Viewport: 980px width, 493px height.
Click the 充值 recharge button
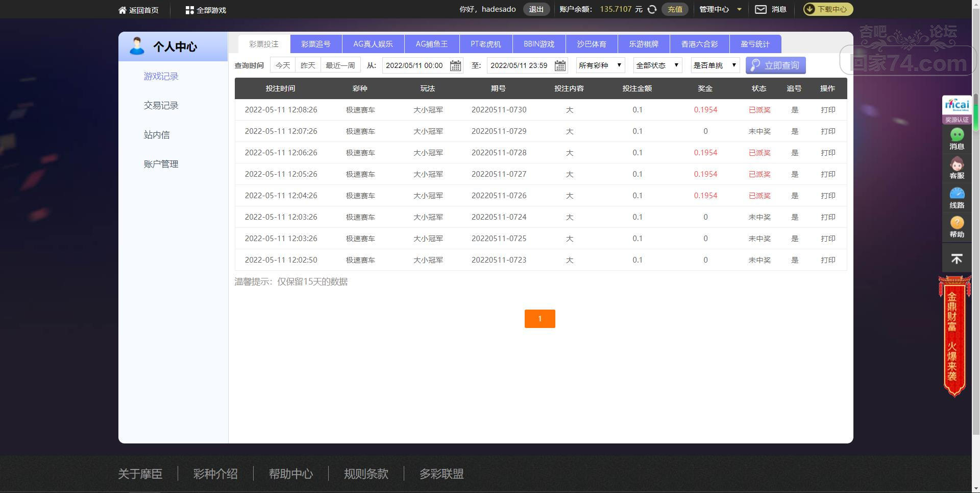tap(675, 9)
